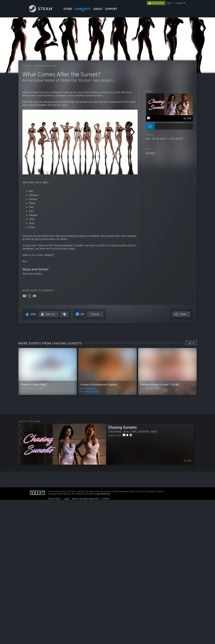Click the Apple platform icon in About section
The width and height of the screenshot is (215, 644).
tap(127, 435)
